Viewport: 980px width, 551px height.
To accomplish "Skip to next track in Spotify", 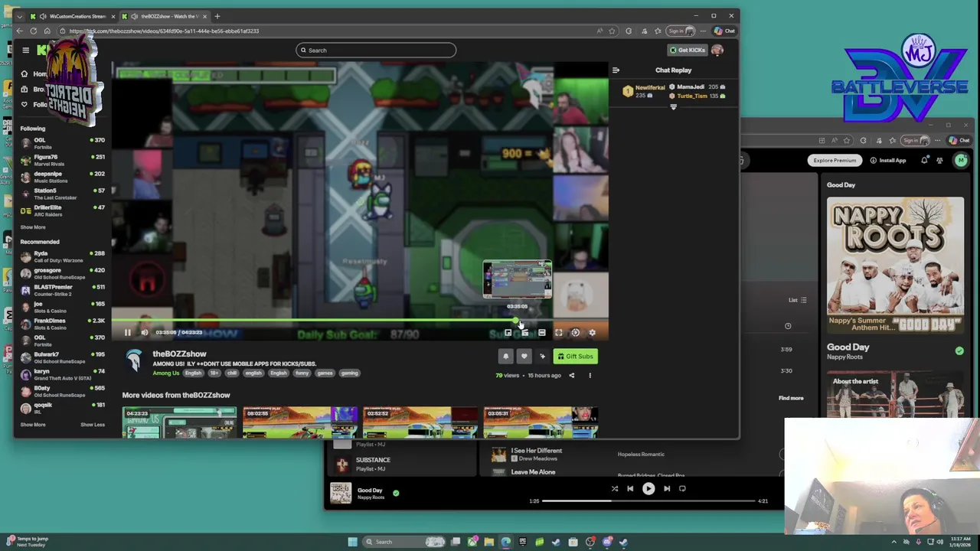I will tap(667, 488).
